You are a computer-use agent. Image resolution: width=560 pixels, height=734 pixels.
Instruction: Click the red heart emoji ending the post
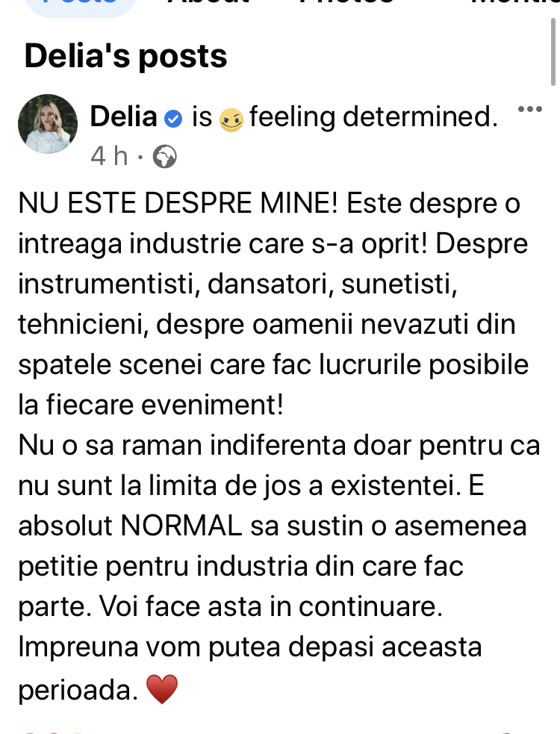point(162,689)
